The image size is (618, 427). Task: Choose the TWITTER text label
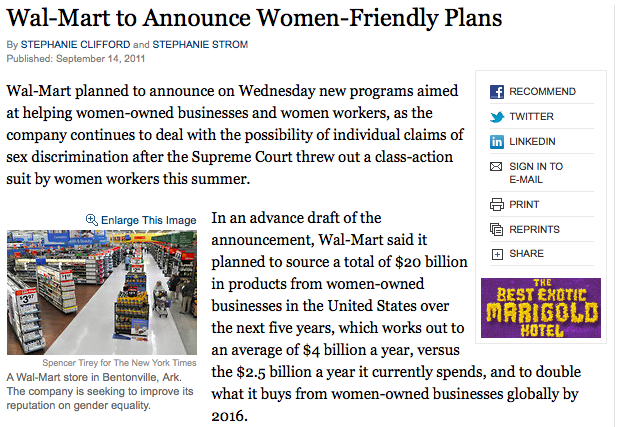click(x=531, y=117)
